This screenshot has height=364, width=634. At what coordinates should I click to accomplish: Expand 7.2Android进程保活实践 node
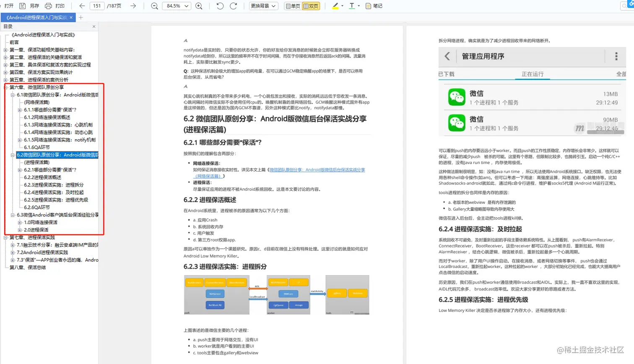[13, 252]
